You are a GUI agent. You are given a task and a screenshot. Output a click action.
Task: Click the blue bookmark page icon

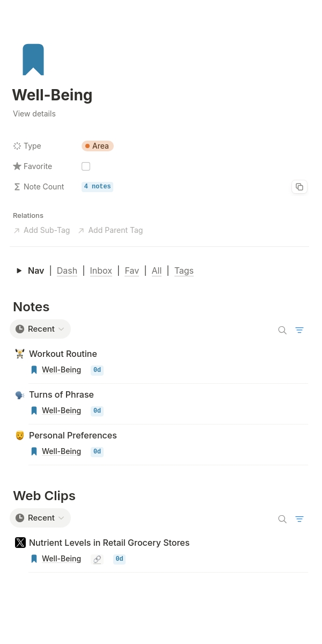pyautogui.click(x=33, y=60)
